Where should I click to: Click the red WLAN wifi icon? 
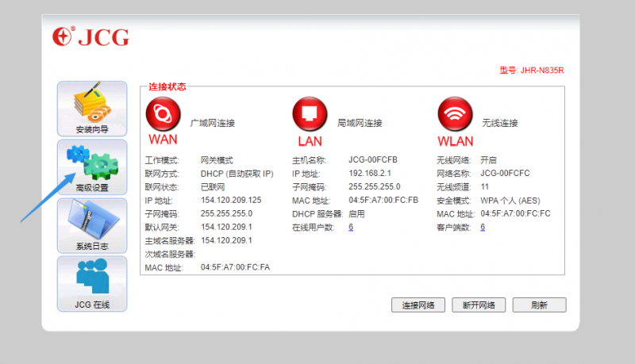pyautogui.click(x=455, y=115)
